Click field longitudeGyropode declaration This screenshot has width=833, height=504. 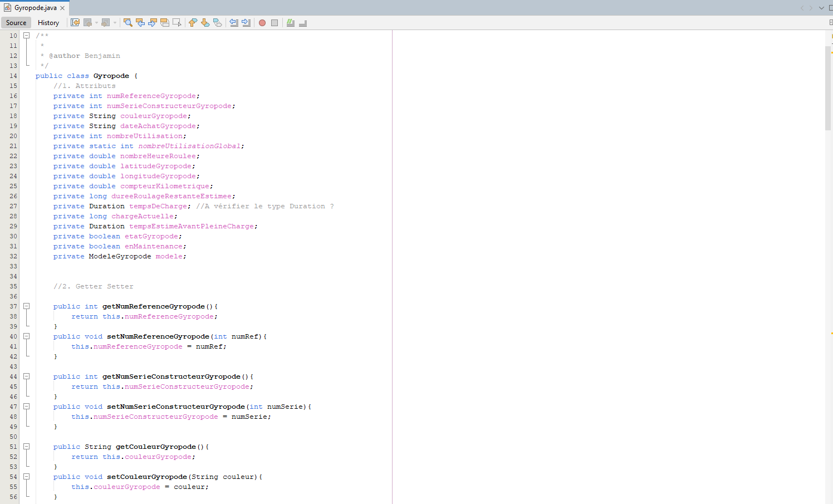tap(158, 176)
